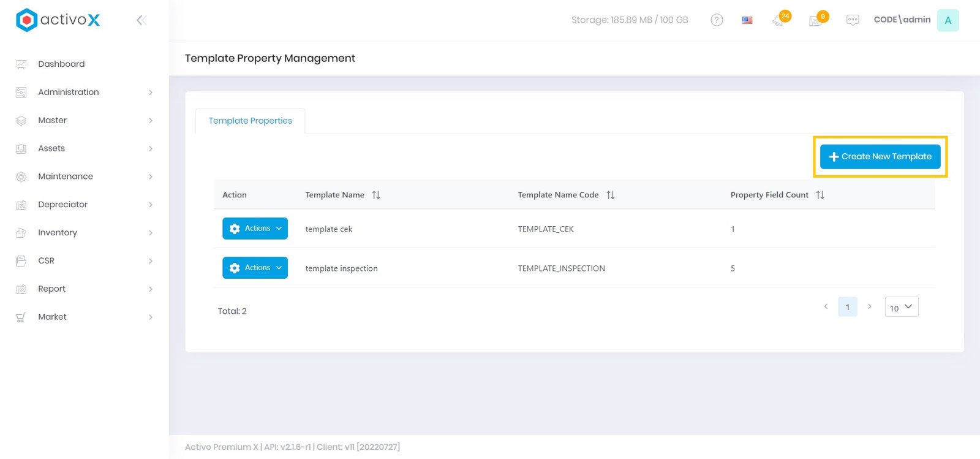Open Actions dropdown for template inspection

pos(255,268)
